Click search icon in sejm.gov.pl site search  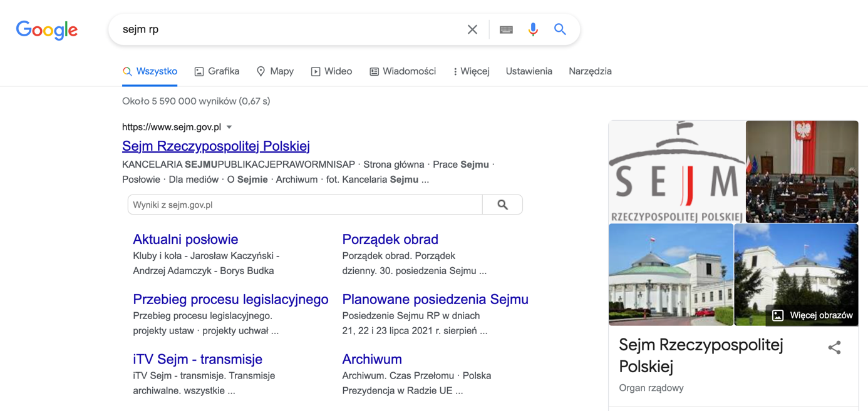(x=502, y=205)
